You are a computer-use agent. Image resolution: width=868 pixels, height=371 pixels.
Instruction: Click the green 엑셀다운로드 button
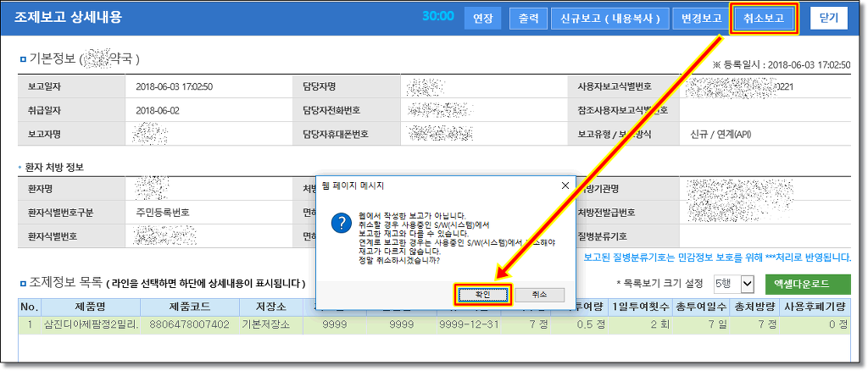[x=808, y=283]
